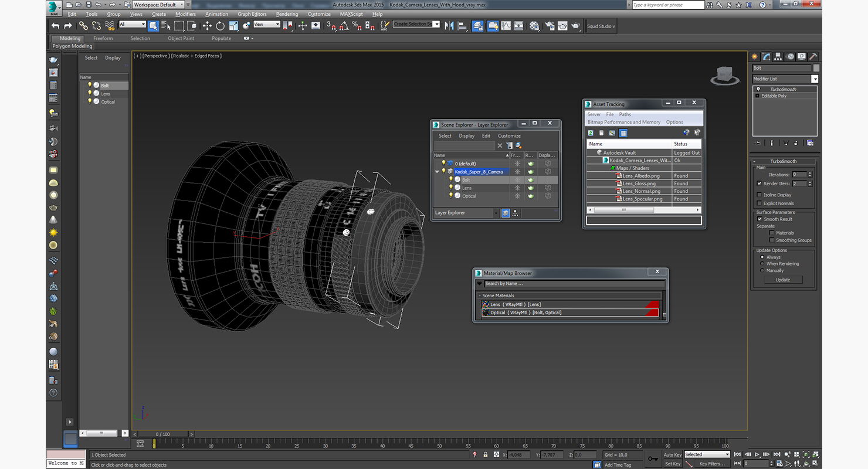Screen dimensions: 868x469
Task: Open Curve Editor from main toolbar
Action: point(506,26)
